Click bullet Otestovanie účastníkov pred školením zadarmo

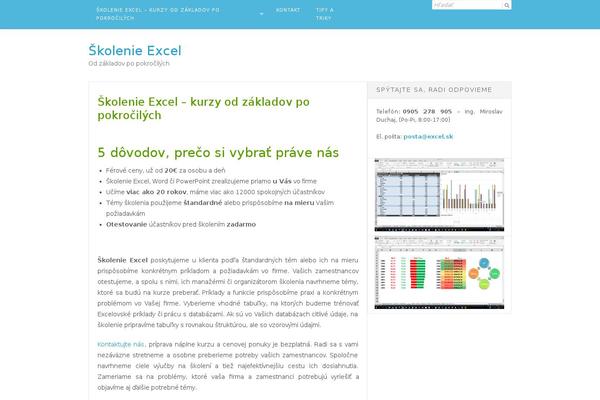point(181,224)
